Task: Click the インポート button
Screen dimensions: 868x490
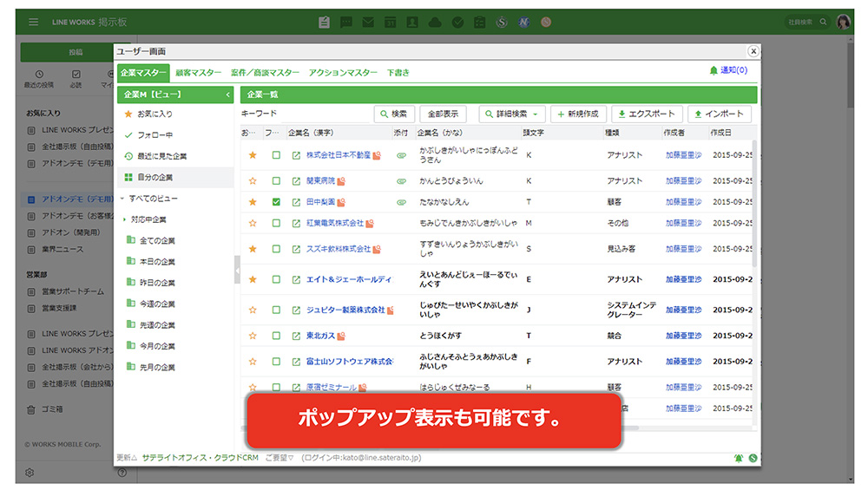Action: click(720, 114)
